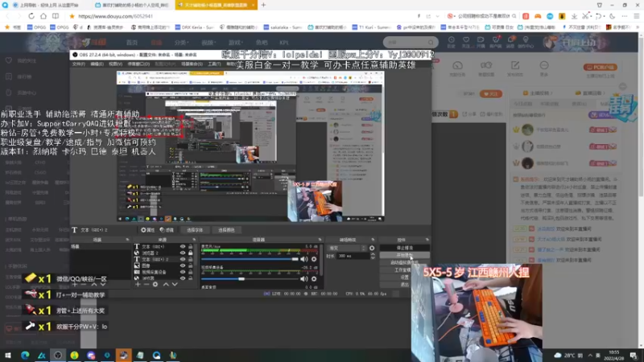Screen dimensions: 644x362
Task: Open the OBS 视图 menu
Action: [x=115, y=64]
